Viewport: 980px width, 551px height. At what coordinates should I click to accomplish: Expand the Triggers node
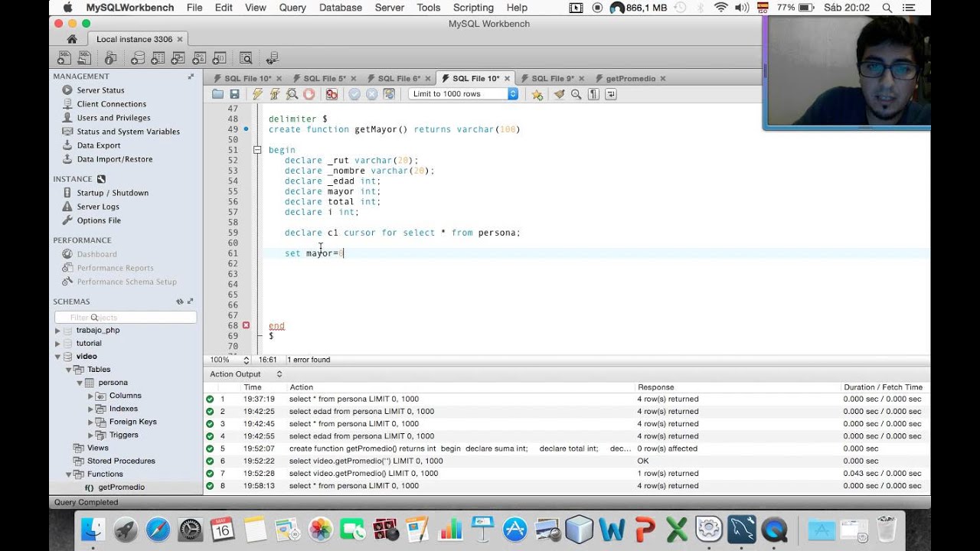click(90, 435)
